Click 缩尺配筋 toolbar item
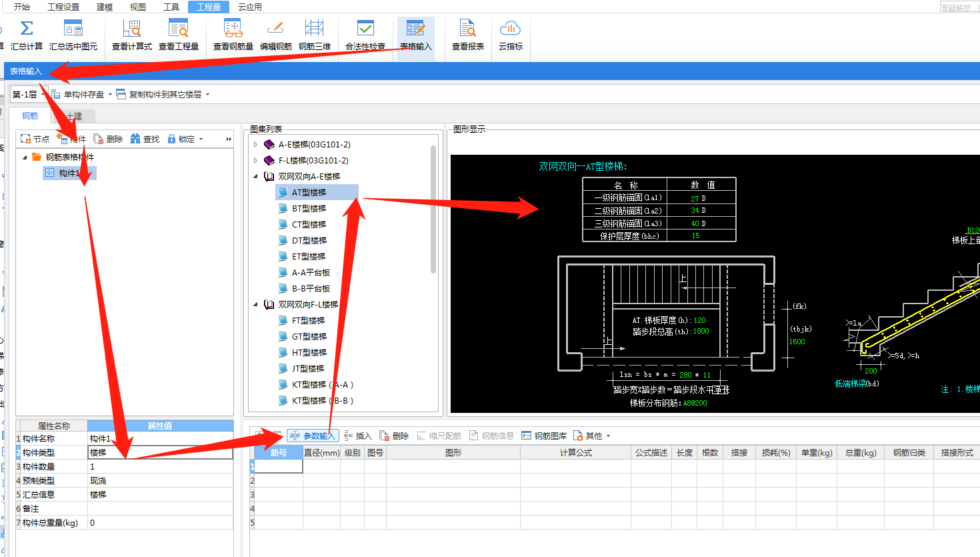The height and width of the screenshot is (557, 980). point(439,436)
